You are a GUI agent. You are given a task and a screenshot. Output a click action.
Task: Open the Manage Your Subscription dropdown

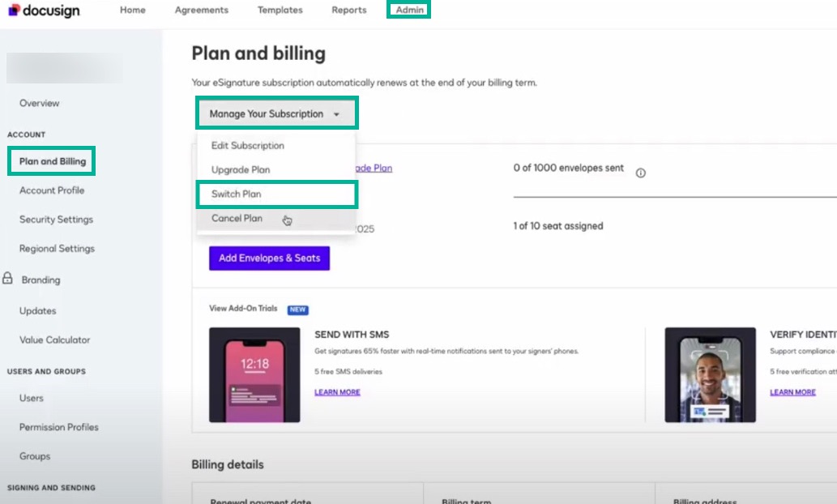(x=276, y=113)
